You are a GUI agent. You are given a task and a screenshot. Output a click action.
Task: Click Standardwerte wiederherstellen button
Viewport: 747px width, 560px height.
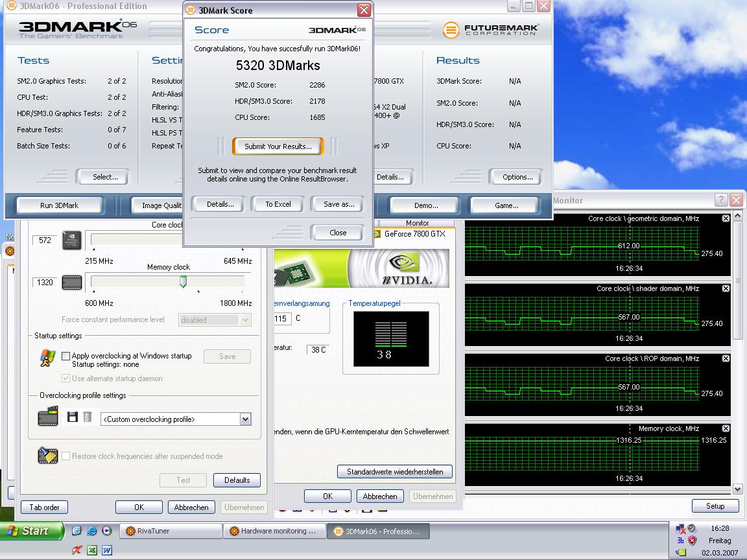pyautogui.click(x=395, y=471)
